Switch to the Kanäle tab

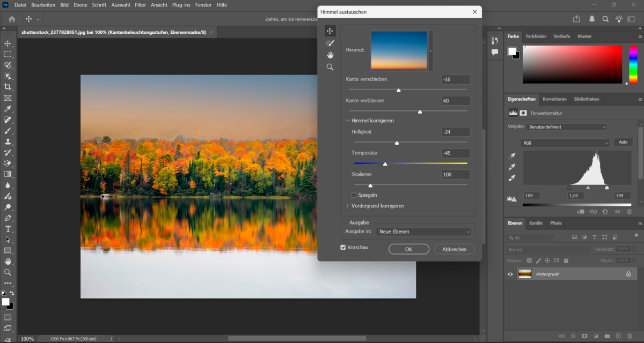(x=536, y=223)
